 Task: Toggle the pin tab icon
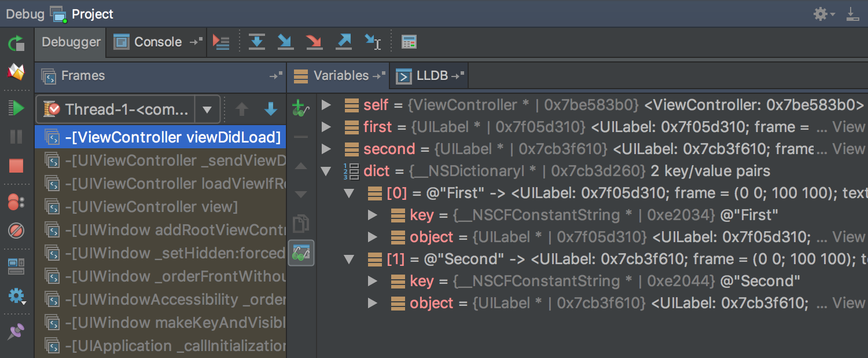point(16,332)
